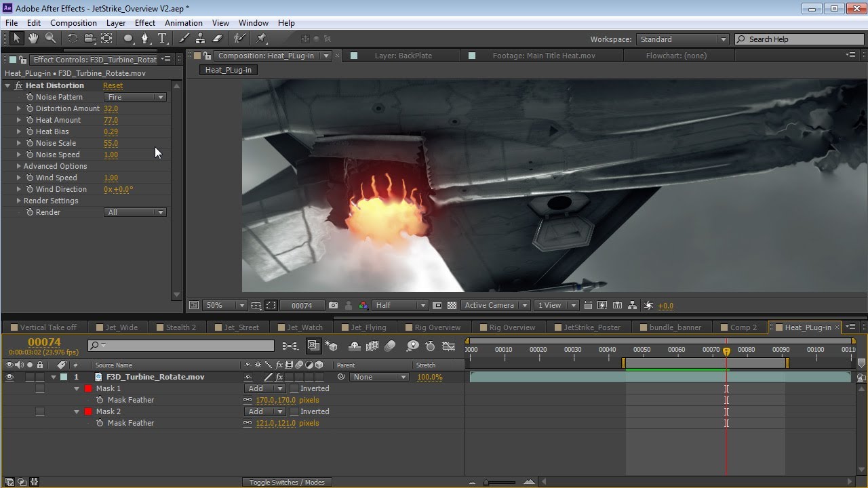Image resolution: width=868 pixels, height=488 pixels.
Task: Click the Mask Feather stopwatch under Mask 1
Action: pos(100,400)
